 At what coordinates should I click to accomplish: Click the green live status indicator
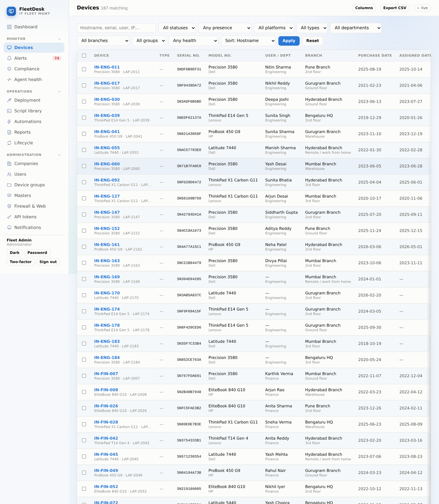click(422, 8)
